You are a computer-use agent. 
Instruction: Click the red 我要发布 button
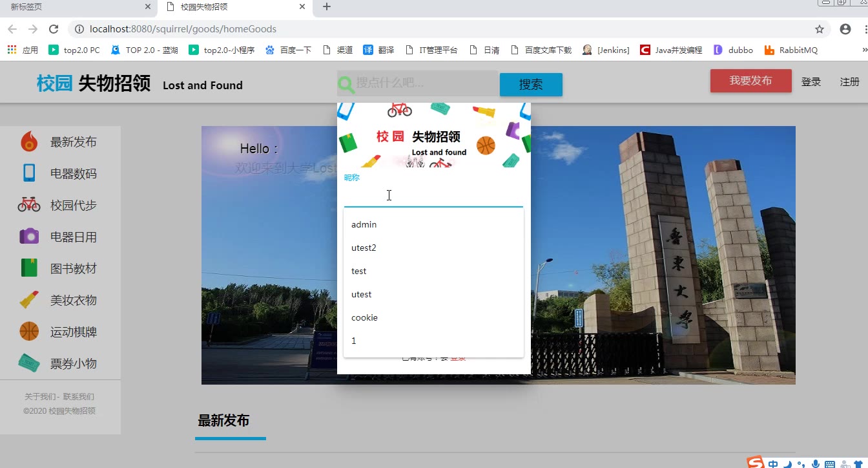[x=750, y=81]
